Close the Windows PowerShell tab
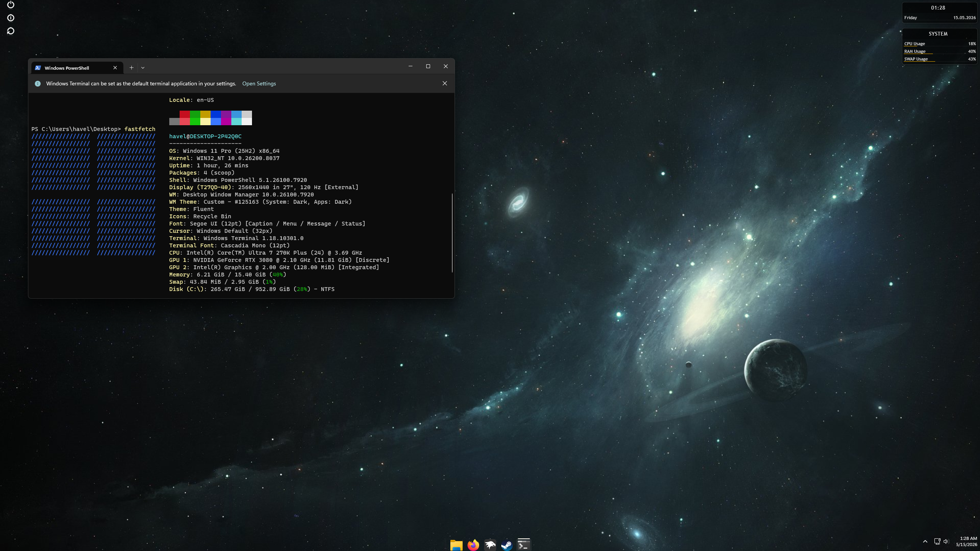 click(x=115, y=68)
